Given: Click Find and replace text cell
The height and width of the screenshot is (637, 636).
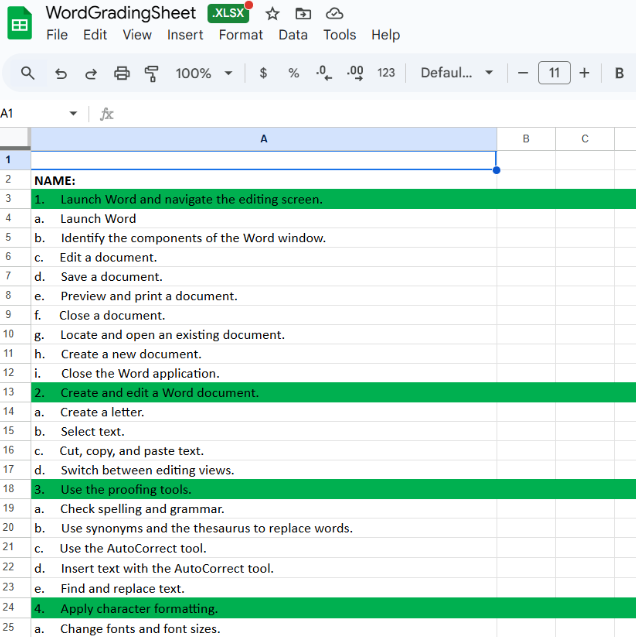Looking at the screenshot, I should pyautogui.click(x=264, y=588).
